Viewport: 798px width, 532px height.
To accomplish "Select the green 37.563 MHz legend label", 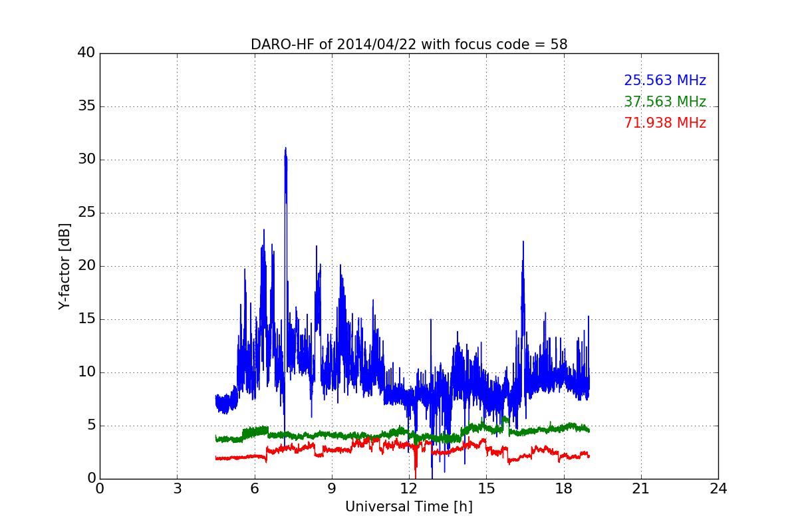I will tap(665, 102).
